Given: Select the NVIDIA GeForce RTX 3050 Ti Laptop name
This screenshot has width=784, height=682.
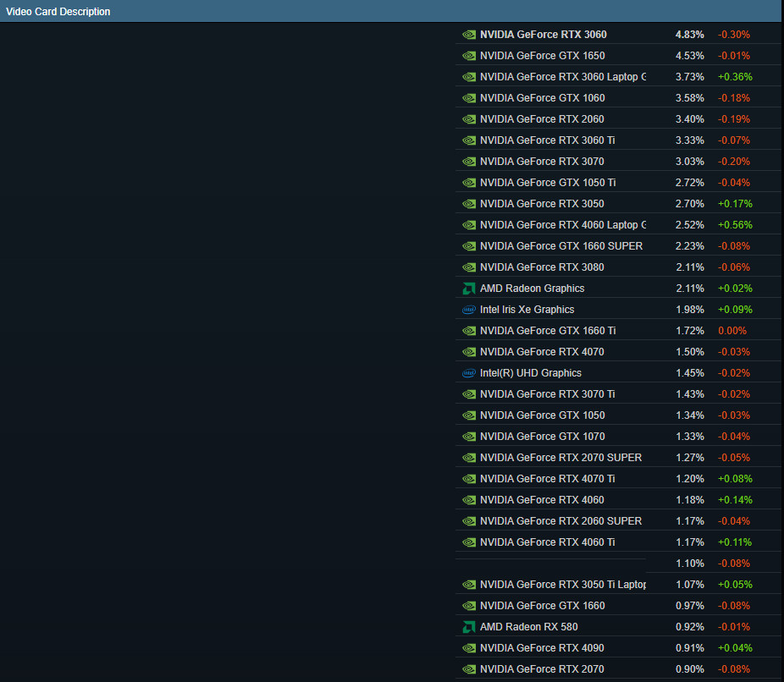Looking at the screenshot, I should click(x=563, y=585).
